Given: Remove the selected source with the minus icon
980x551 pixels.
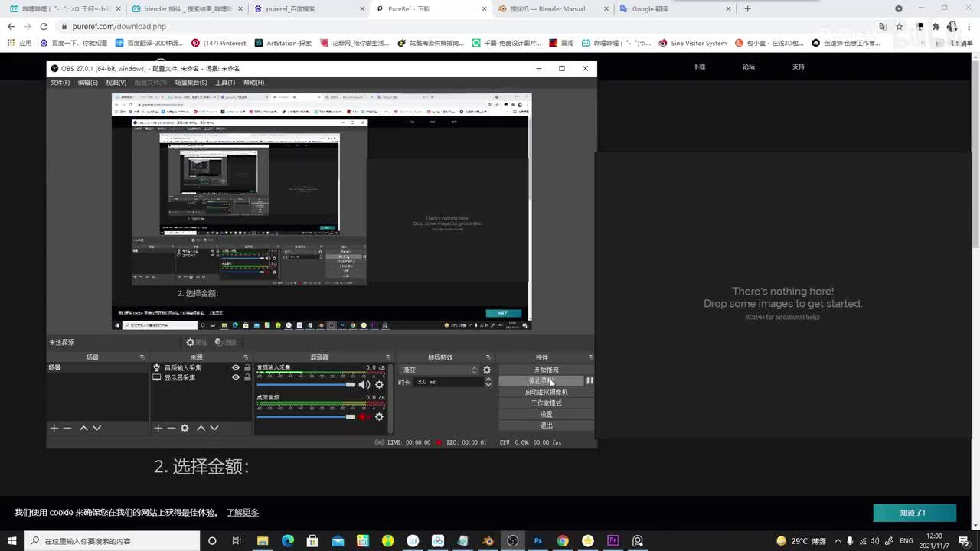Looking at the screenshot, I should pyautogui.click(x=171, y=429).
